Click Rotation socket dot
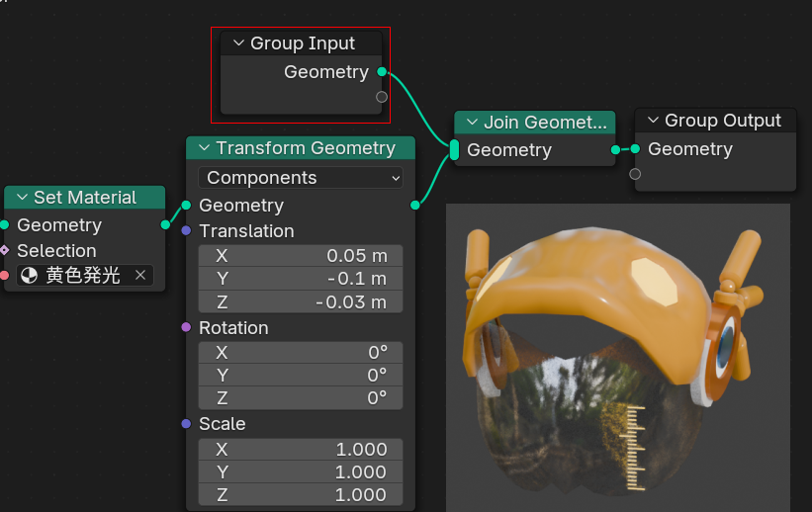This screenshot has height=512, width=812. tap(187, 327)
